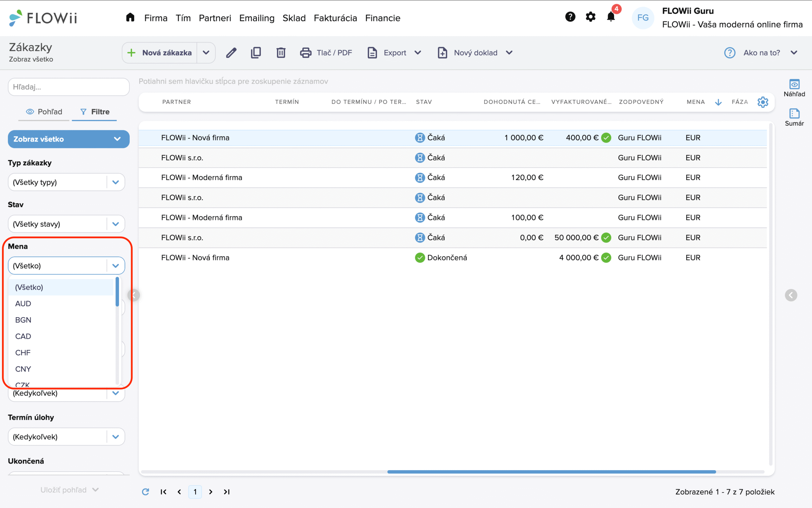Image resolution: width=812 pixels, height=508 pixels.
Task: Open the Stav filter dropdown
Action: click(66, 224)
